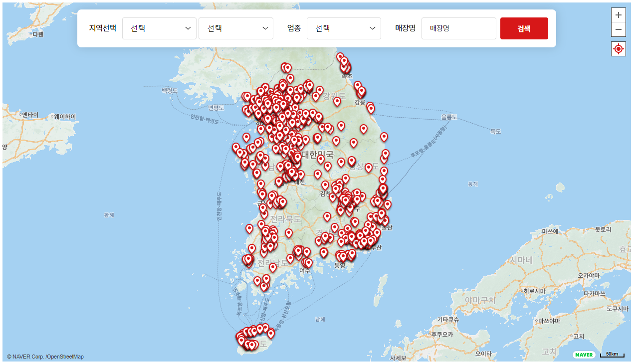Center map on my current location

619,49
